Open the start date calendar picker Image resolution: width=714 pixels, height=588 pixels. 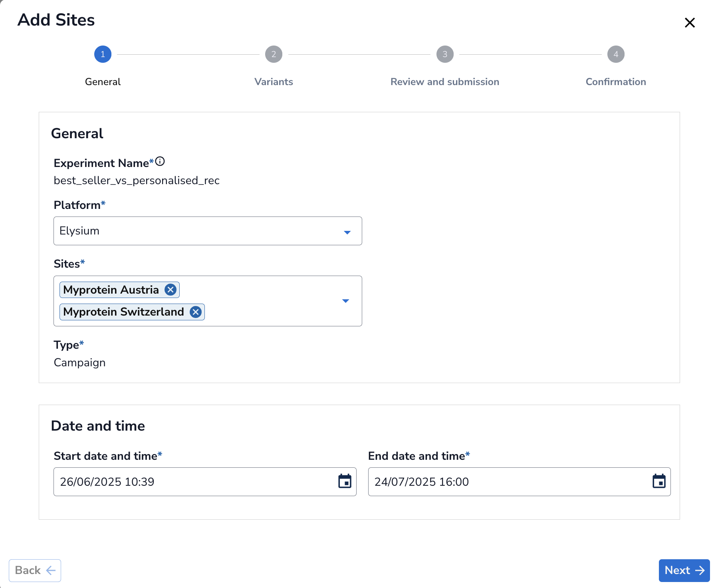pos(345,481)
